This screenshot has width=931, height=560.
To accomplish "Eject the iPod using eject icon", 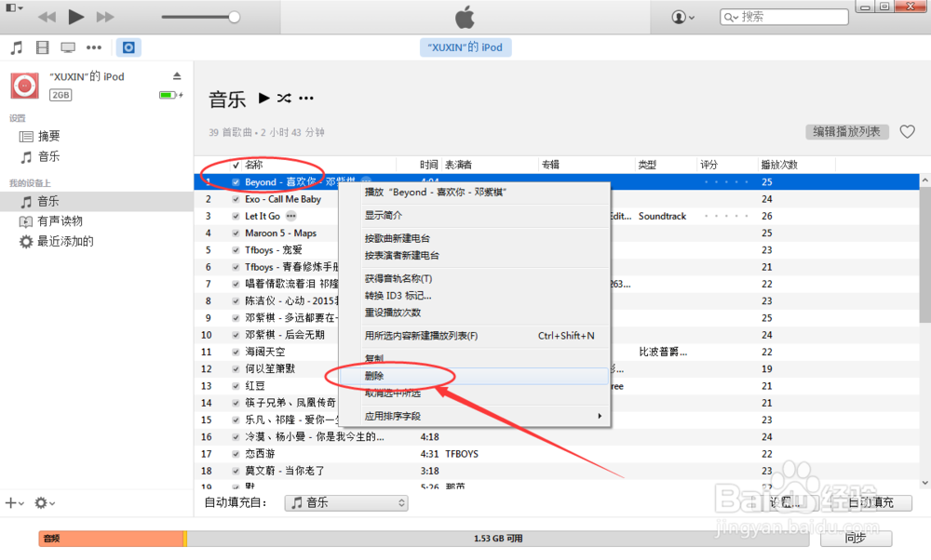I will coord(177,76).
